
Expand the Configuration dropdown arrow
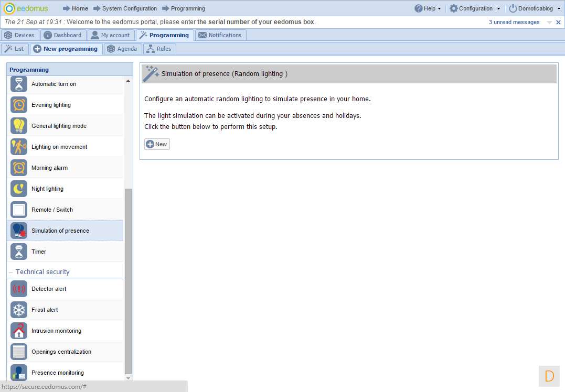499,8
